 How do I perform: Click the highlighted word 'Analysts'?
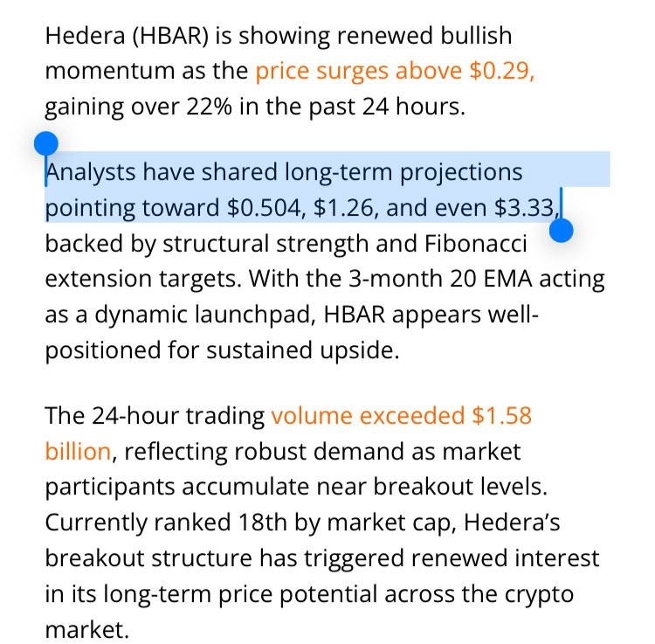pos(91,173)
